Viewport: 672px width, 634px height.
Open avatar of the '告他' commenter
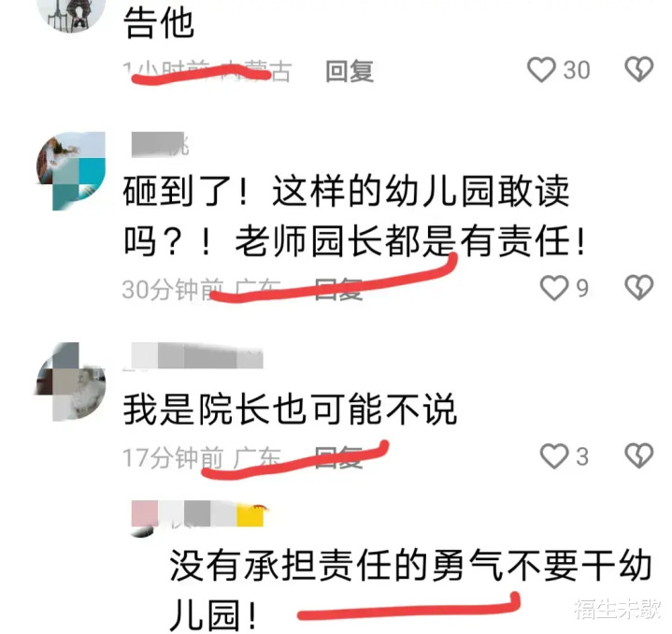click(x=71, y=15)
